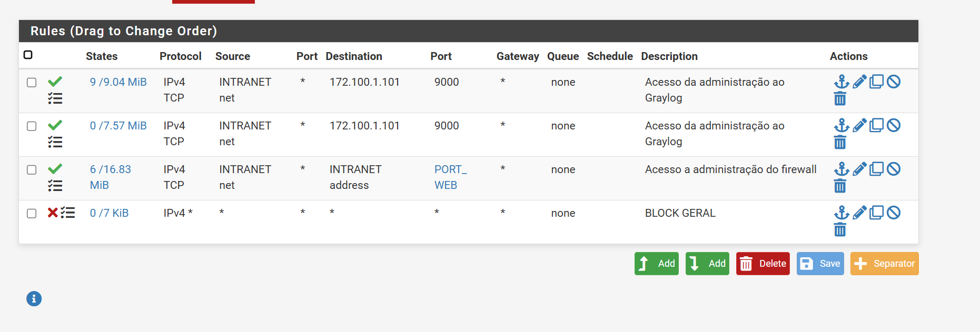Viewport: 980px width, 332px height.
Task: Click the advanced options list icon on the firewall admin rule
Action: (x=55, y=185)
